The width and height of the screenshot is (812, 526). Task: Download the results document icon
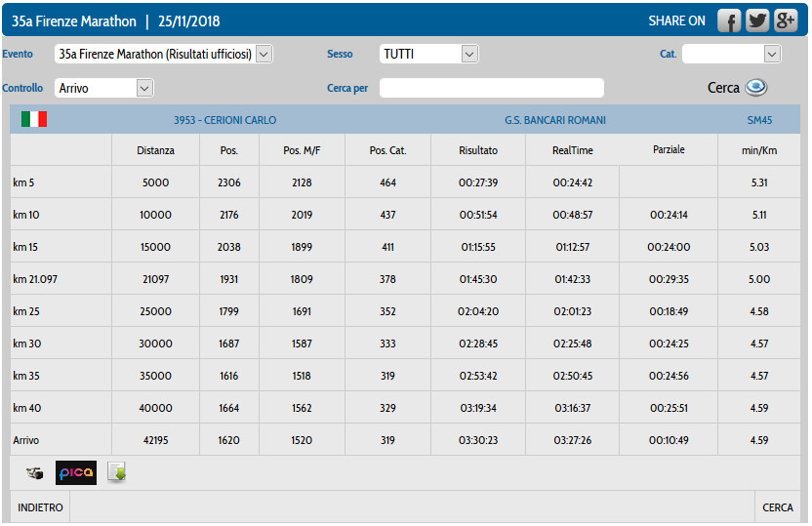click(117, 473)
